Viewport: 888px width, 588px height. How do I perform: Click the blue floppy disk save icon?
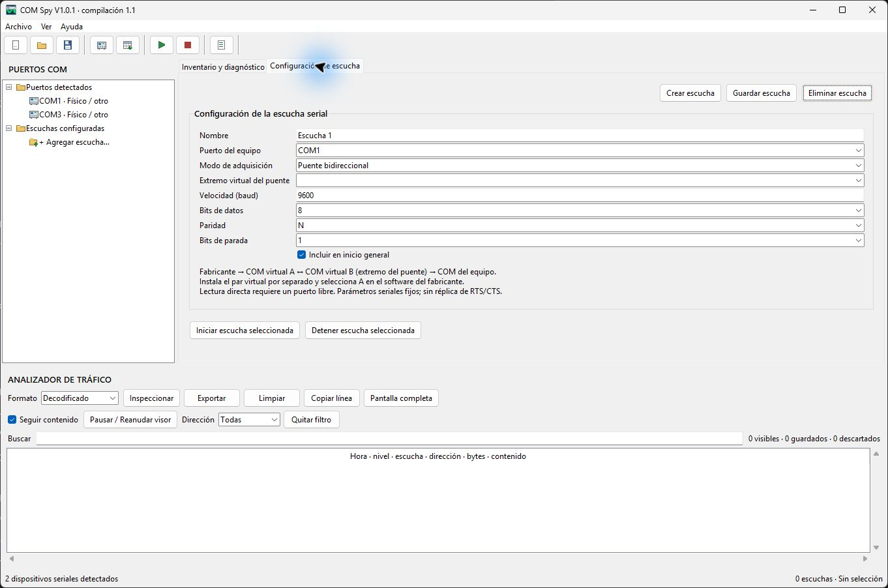[x=68, y=45]
